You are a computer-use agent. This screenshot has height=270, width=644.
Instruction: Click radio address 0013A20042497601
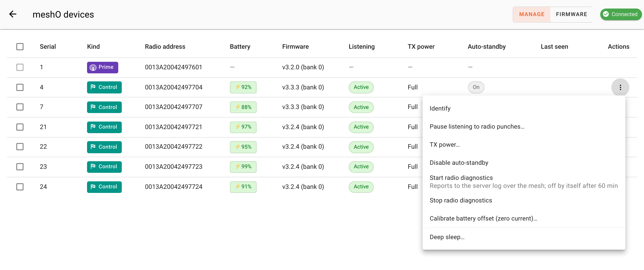(174, 67)
